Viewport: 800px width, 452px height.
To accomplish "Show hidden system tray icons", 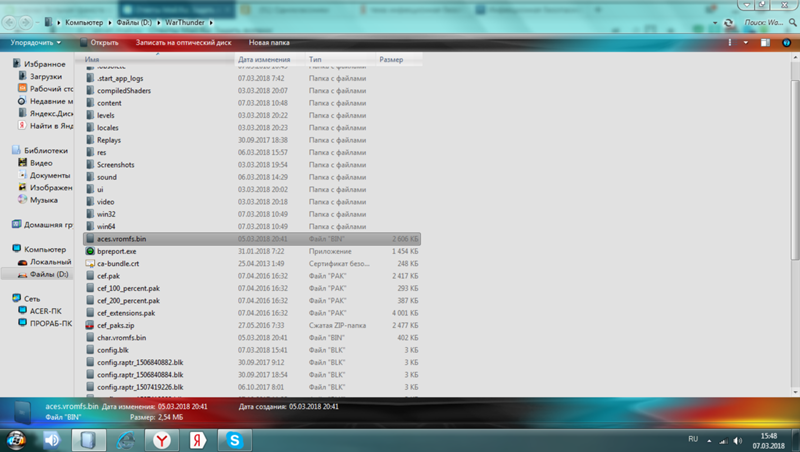I will pos(709,441).
